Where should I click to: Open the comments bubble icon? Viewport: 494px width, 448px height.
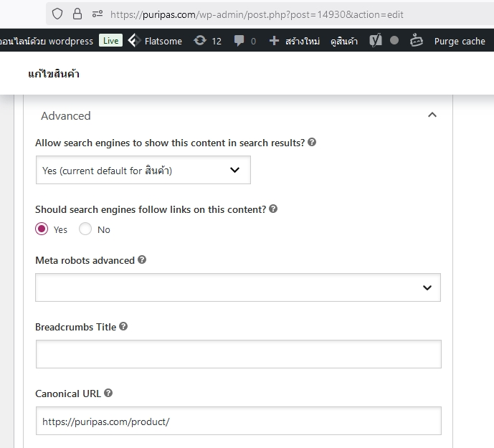pos(239,41)
